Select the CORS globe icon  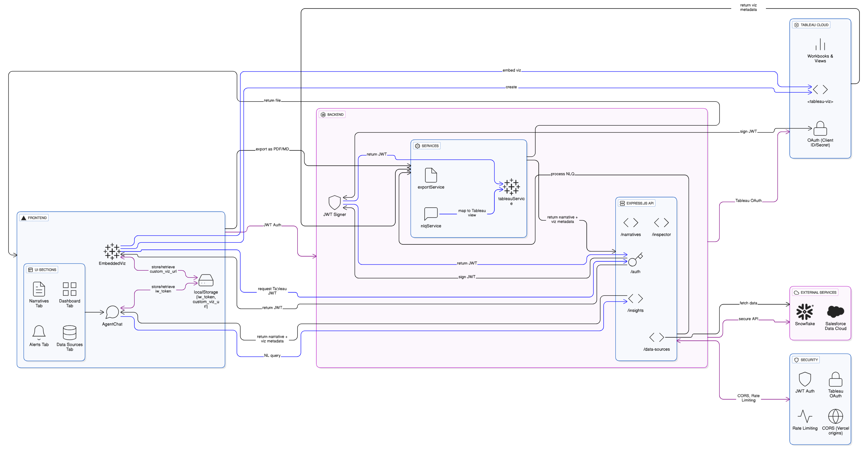coord(835,416)
